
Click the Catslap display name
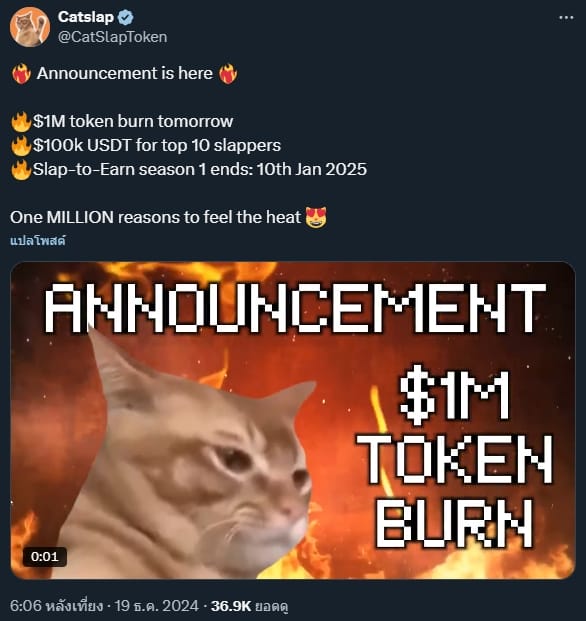[x=86, y=17]
